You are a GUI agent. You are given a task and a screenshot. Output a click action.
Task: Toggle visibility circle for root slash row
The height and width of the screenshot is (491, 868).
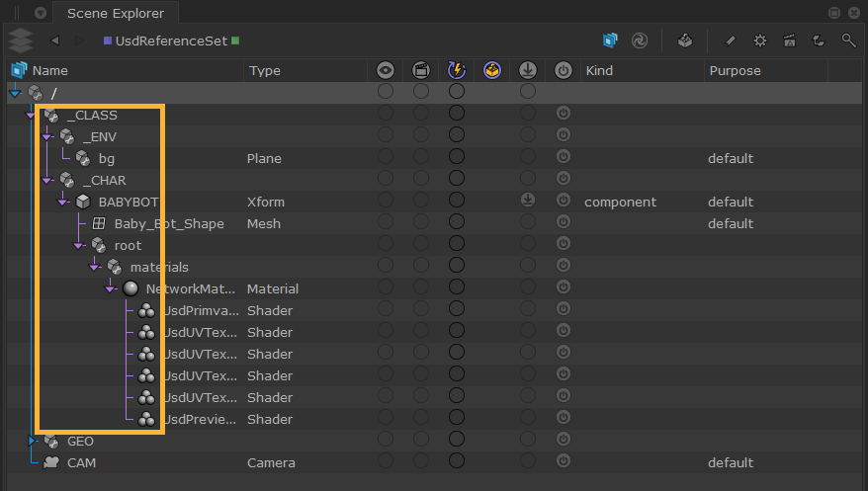[386, 92]
